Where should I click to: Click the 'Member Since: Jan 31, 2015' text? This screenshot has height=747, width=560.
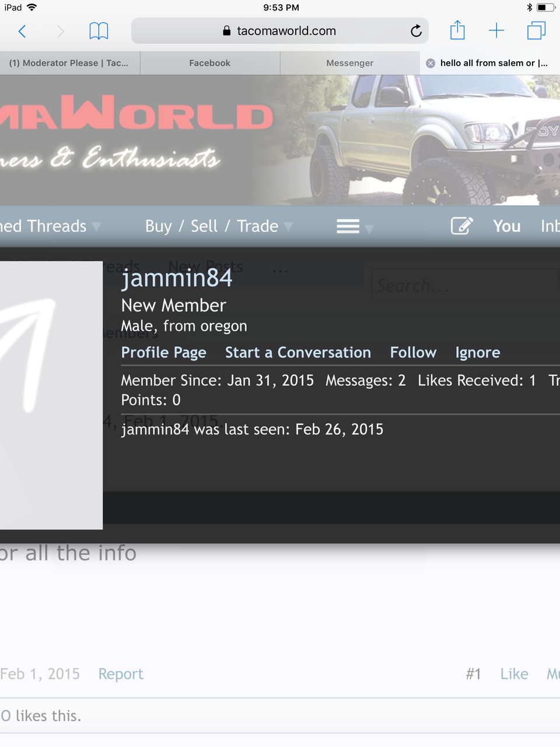(x=217, y=381)
